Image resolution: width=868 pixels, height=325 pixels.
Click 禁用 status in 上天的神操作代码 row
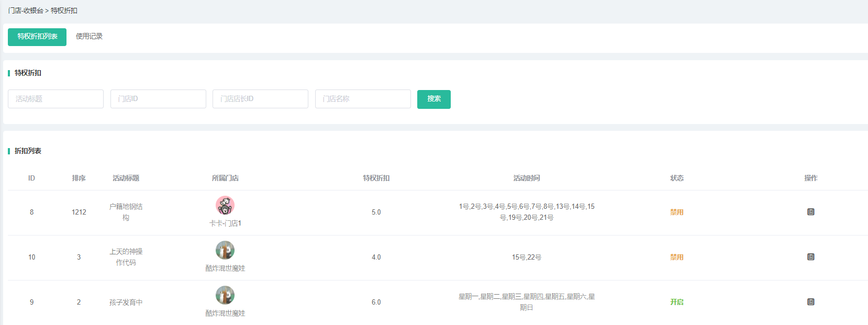[x=677, y=257]
